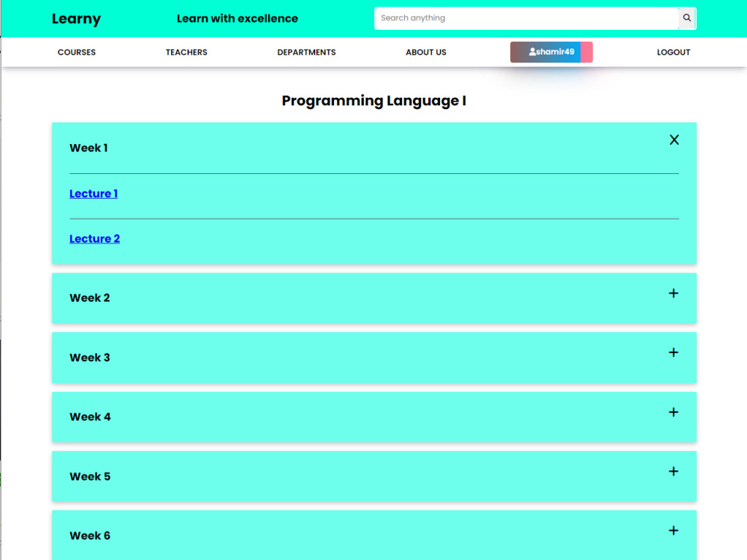Open the Departments menu item

[x=306, y=52]
